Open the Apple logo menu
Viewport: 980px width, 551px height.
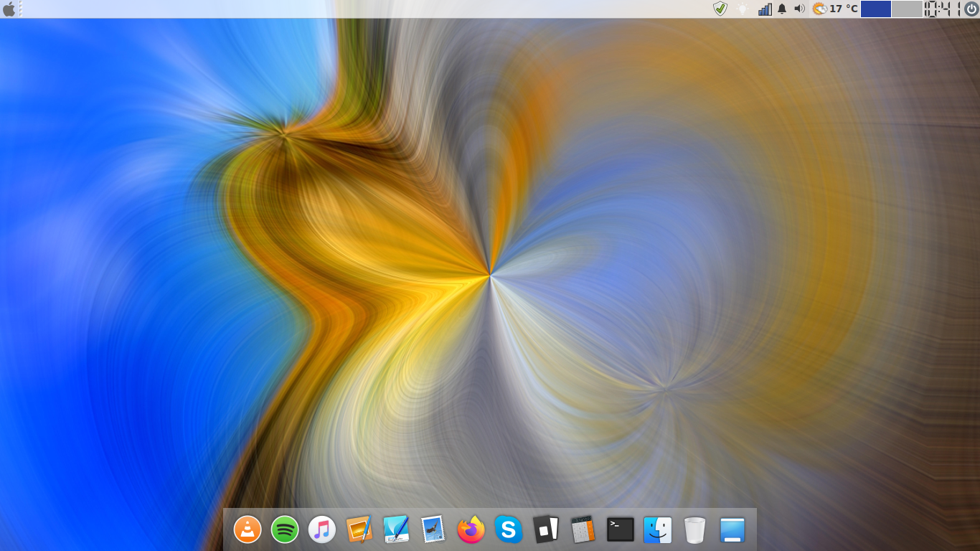click(9, 9)
